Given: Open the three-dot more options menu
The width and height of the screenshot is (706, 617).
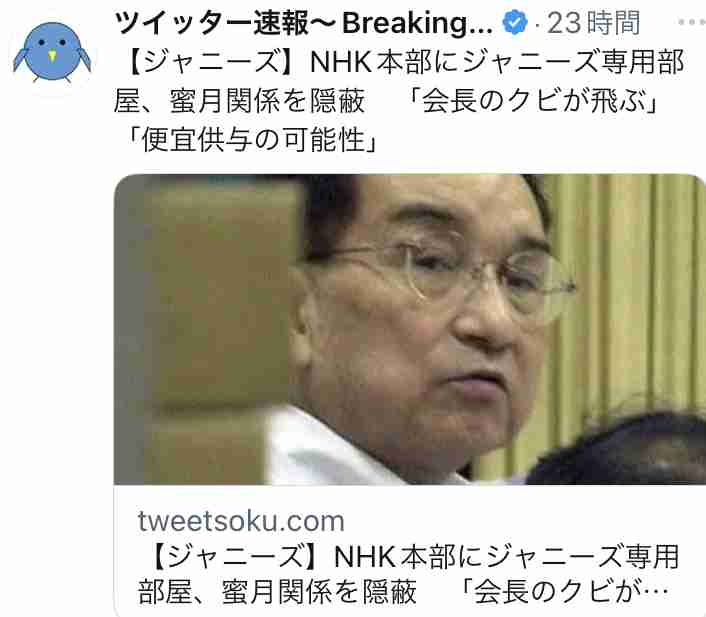Looking at the screenshot, I should 692,22.
